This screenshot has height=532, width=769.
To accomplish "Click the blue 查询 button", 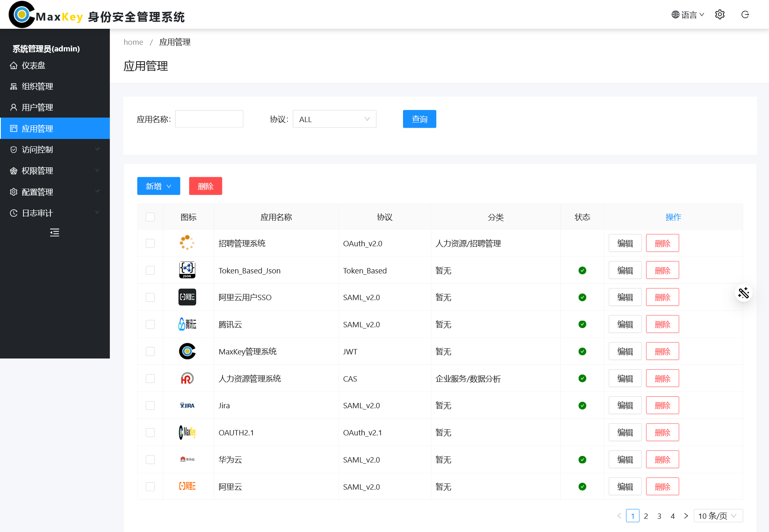I will 419,119.
